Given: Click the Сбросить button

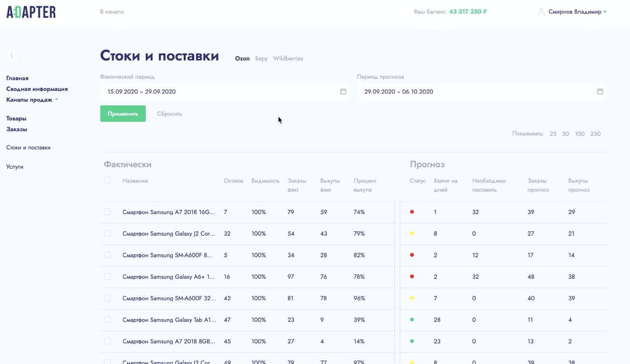Looking at the screenshot, I should pos(169,114).
